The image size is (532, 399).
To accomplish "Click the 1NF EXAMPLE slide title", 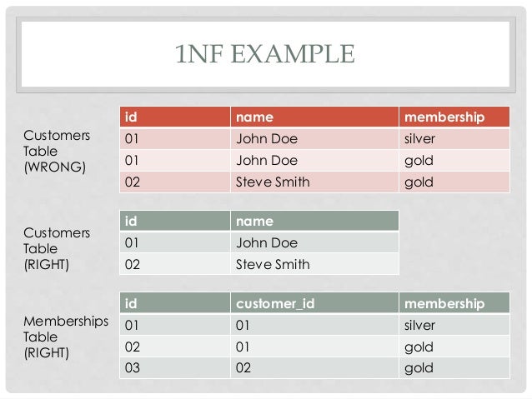I will tap(265, 54).
